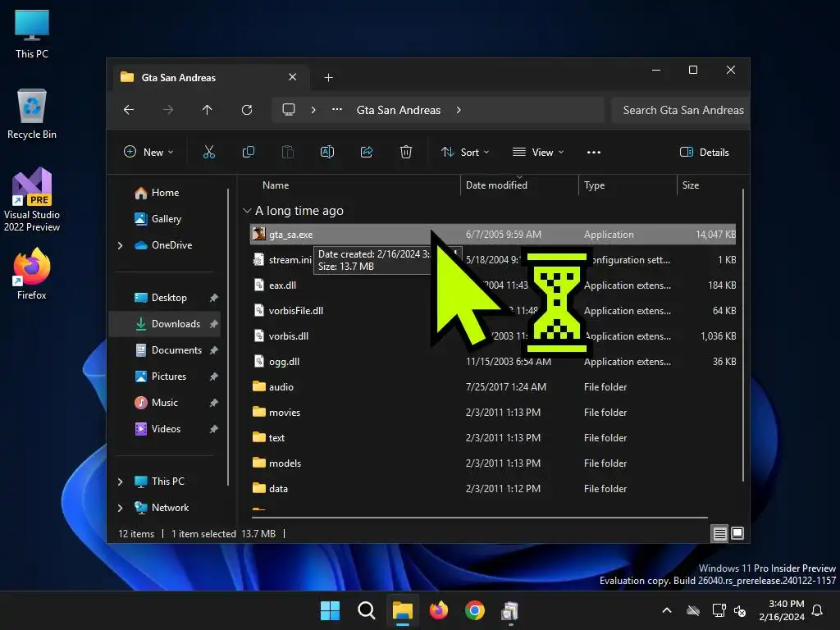
Task: Select the eax.dll file
Action: (493, 285)
